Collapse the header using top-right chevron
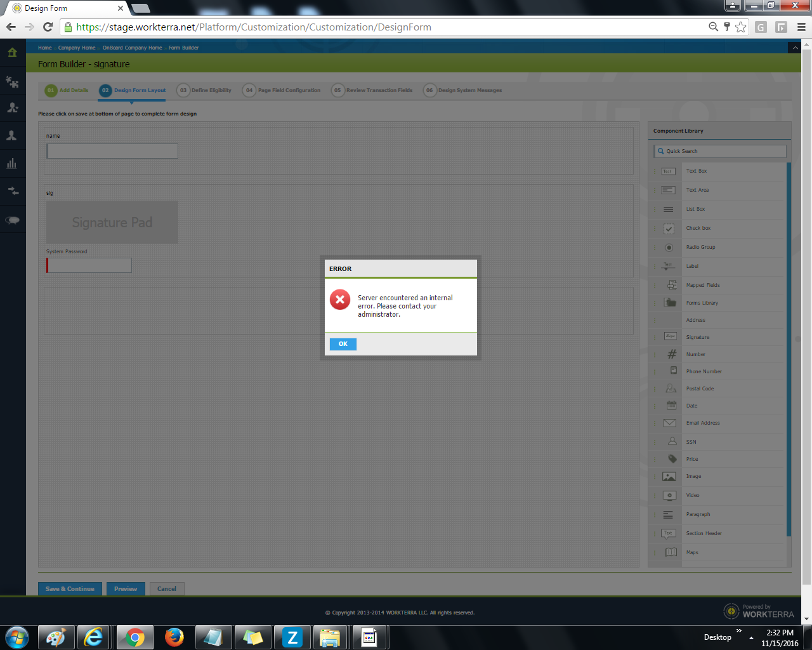The height and width of the screenshot is (650, 812). (x=794, y=48)
